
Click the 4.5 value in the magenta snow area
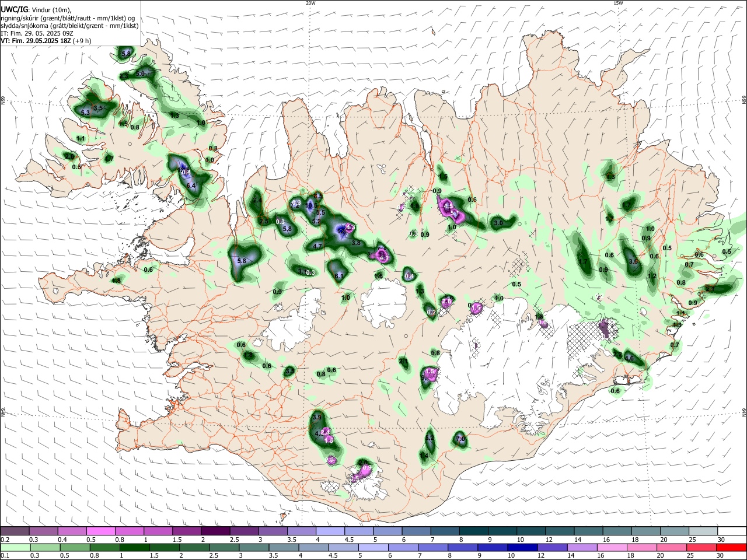[x=448, y=206]
